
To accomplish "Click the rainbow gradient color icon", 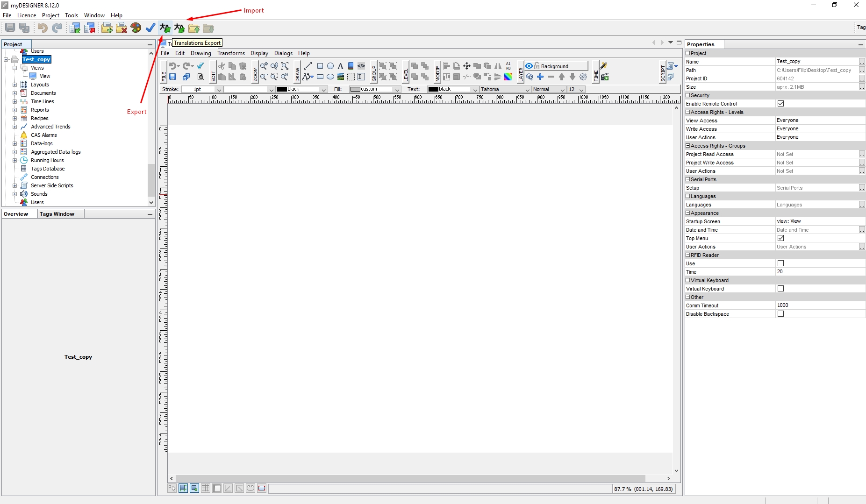I will click(508, 77).
